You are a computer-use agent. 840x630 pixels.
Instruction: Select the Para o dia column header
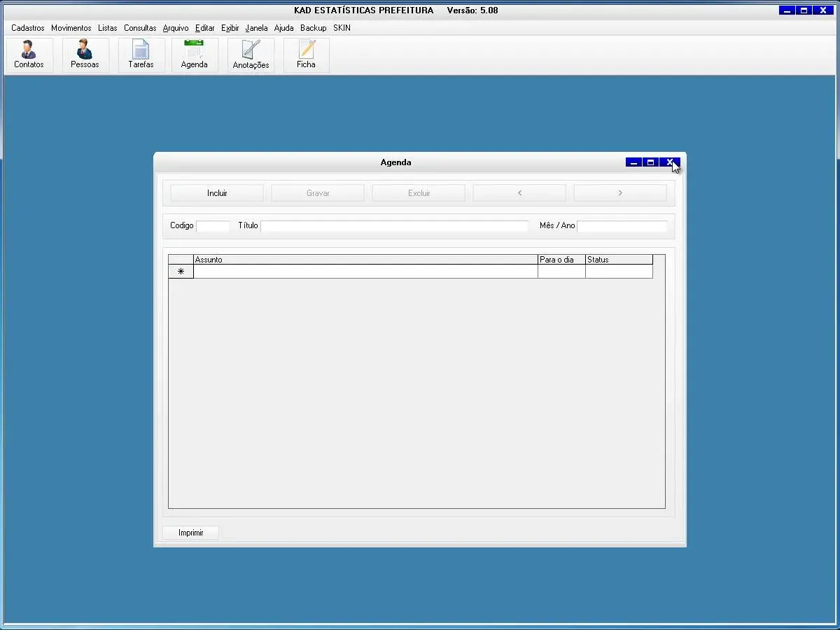(561, 260)
